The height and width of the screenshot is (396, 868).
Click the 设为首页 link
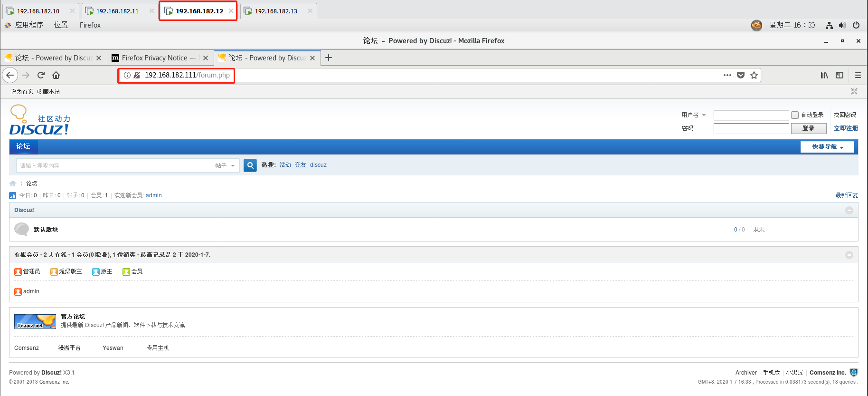[x=22, y=92]
